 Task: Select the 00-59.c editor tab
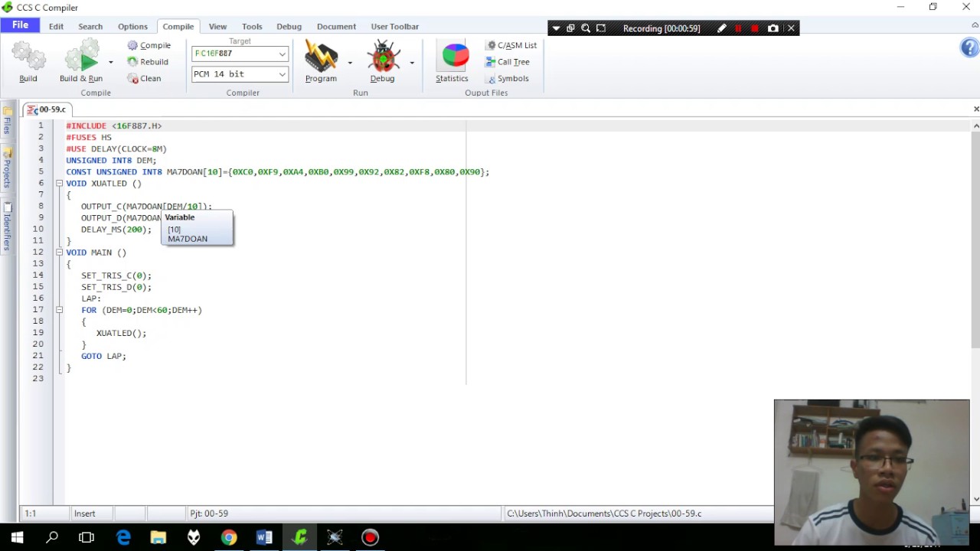pyautogui.click(x=47, y=109)
